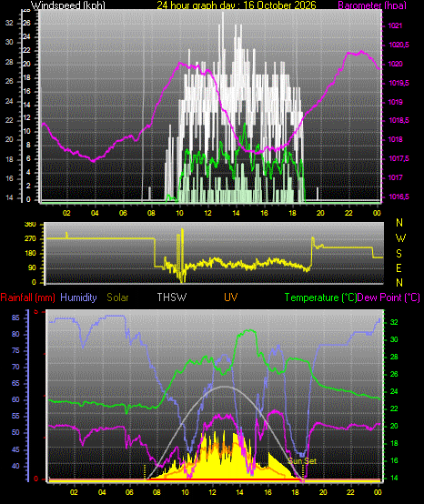Click the Dew Point (°C) legend label
The height and width of the screenshot is (504, 424).
(389, 297)
